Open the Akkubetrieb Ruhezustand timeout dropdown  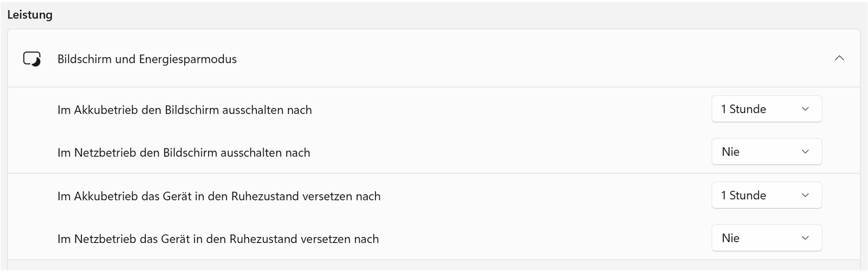[766, 195]
